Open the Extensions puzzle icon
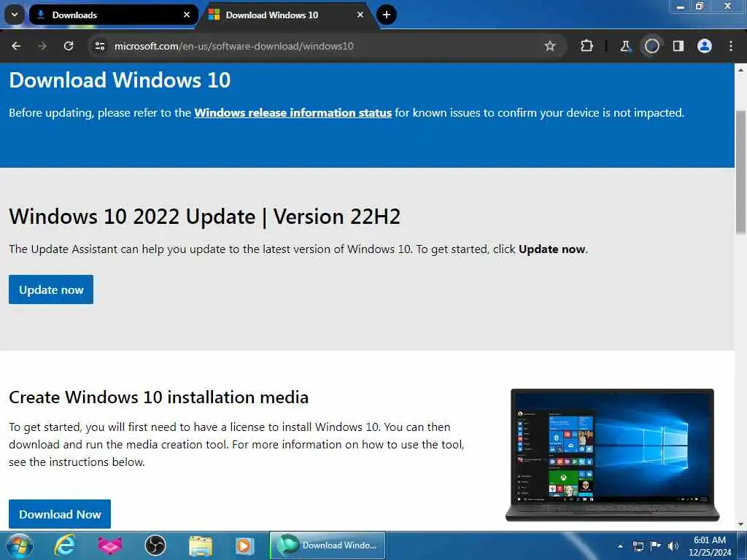Image resolution: width=747 pixels, height=560 pixels. pos(587,46)
